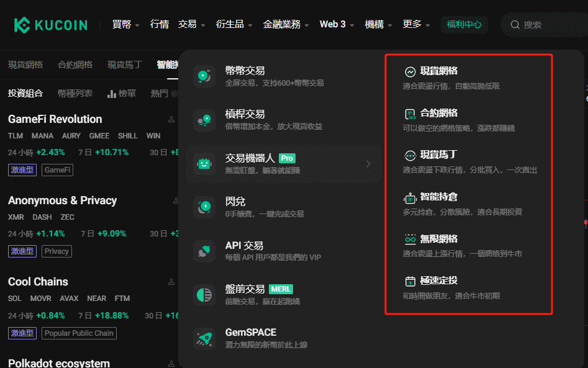Open the GemSPACE rocket icon

(204, 339)
